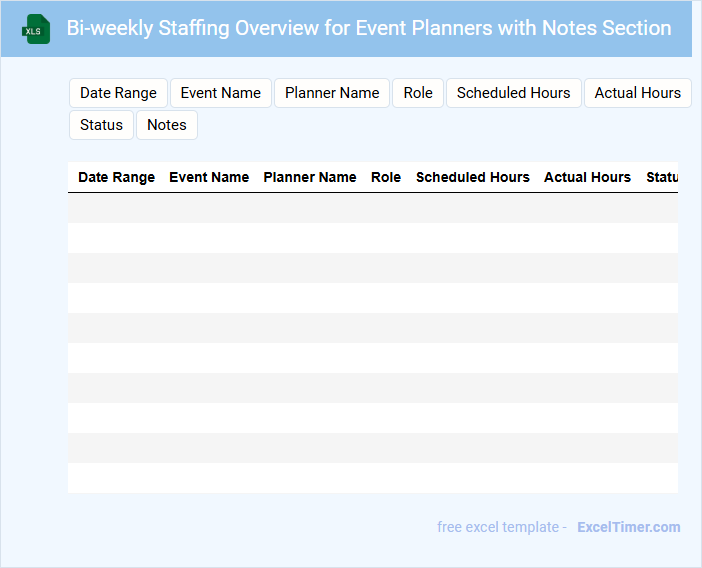Click the Planner Name tag button

pos(332,93)
